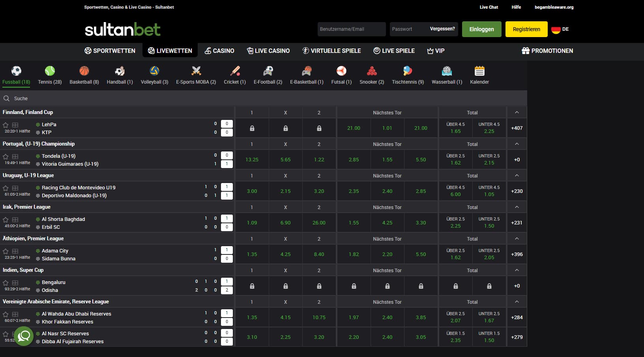Open the Wasserball sport icon

pos(447,71)
